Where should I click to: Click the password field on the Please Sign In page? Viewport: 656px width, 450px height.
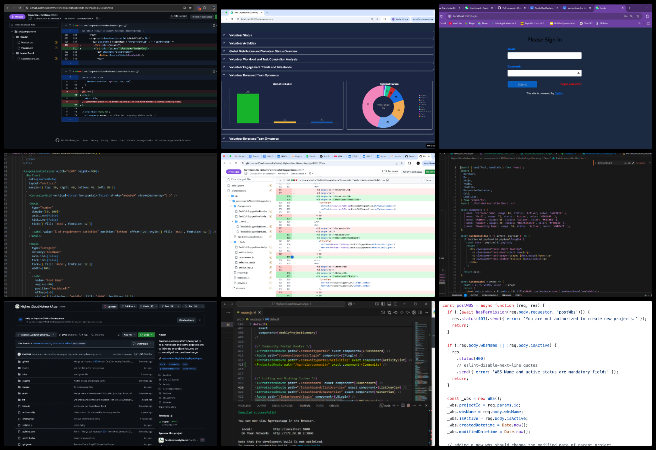point(544,73)
